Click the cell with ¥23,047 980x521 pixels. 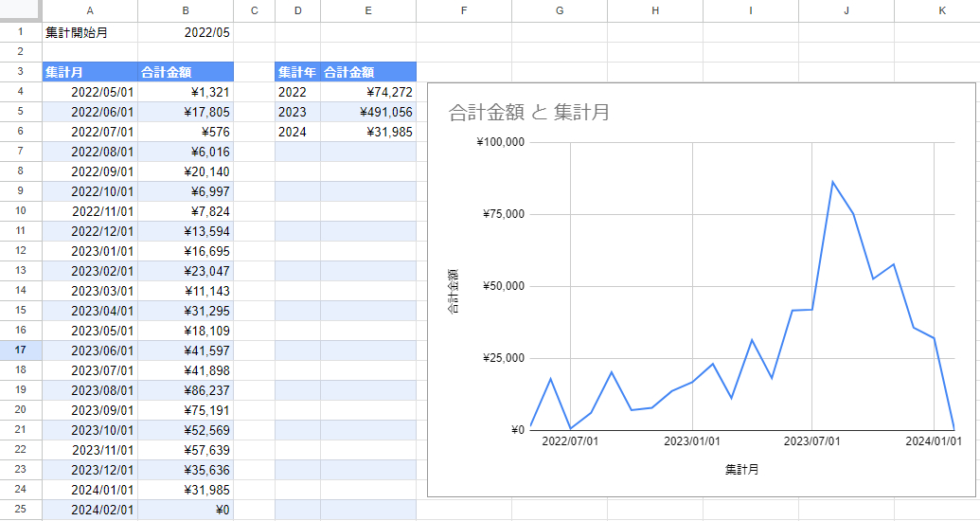pyautogui.click(x=186, y=271)
